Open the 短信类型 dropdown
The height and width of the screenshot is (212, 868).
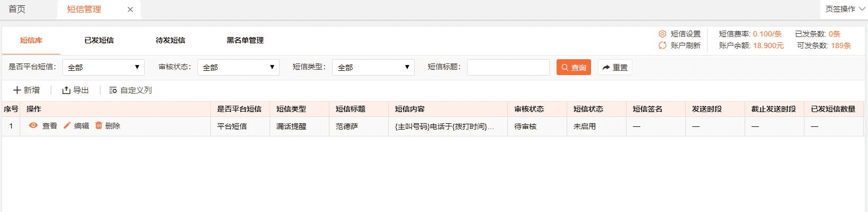[x=373, y=68]
